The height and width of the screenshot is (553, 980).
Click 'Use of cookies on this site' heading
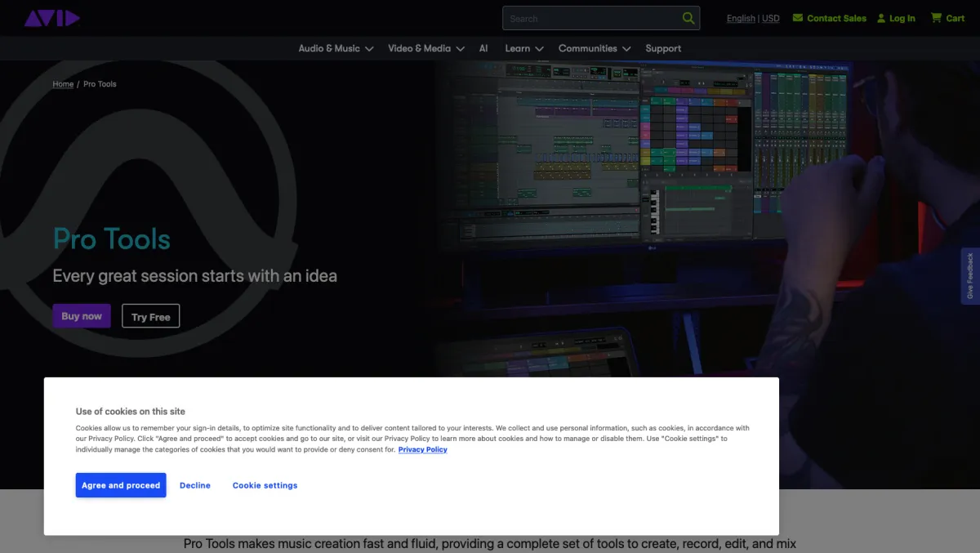coord(131,412)
